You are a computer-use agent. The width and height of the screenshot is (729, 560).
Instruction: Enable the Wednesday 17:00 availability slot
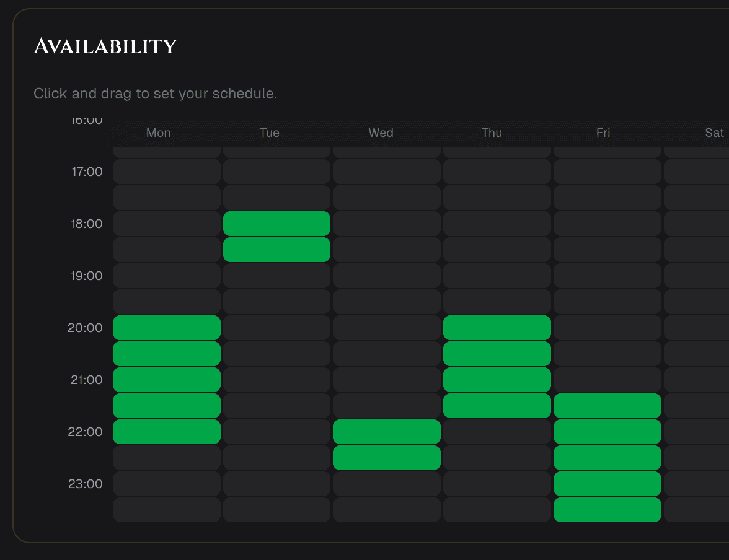[387, 172]
